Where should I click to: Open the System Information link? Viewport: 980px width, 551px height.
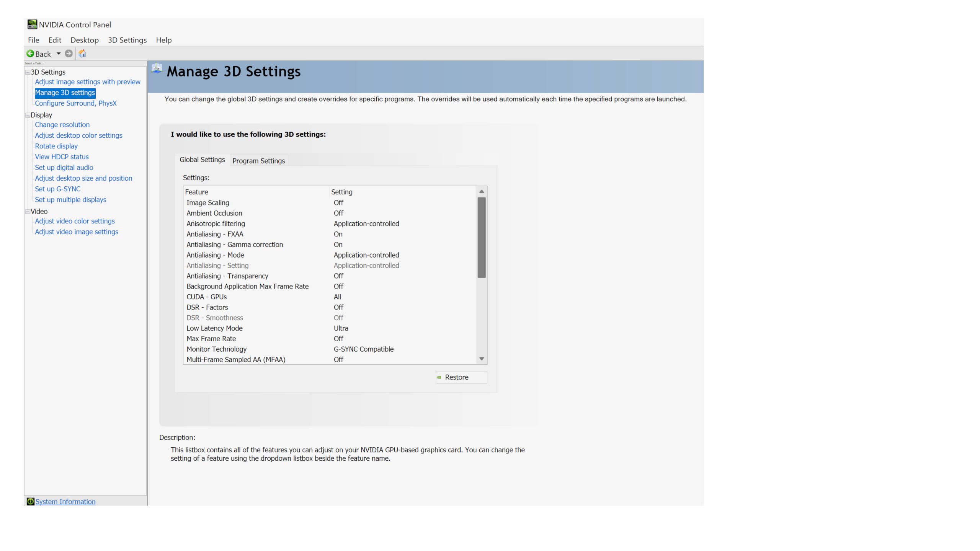[x=65, y=502]
